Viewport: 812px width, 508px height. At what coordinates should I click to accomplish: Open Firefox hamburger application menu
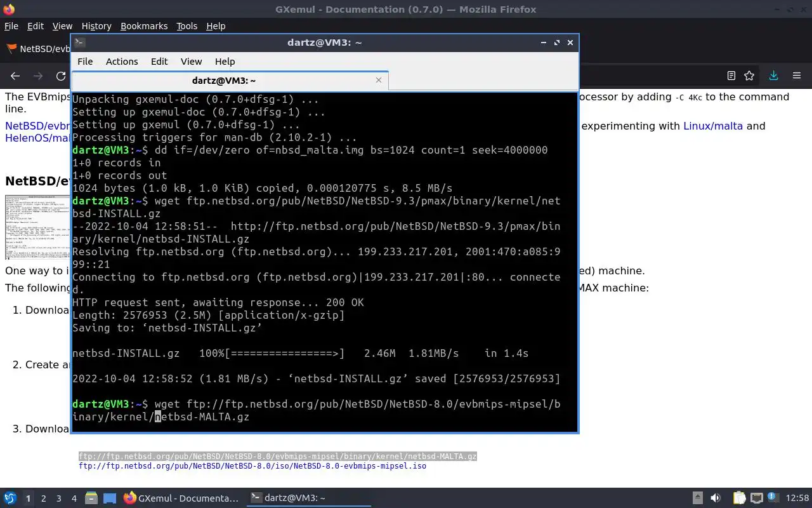coord(797,76)
